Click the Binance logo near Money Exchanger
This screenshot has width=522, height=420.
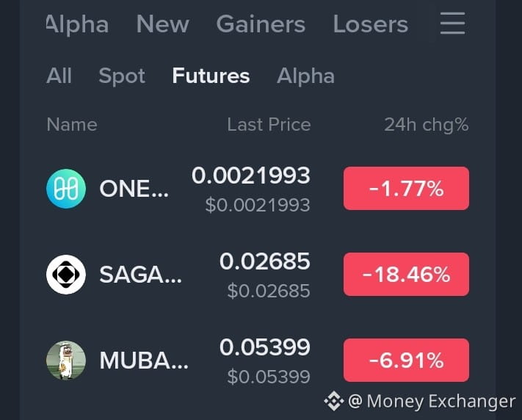coord(334,401)
